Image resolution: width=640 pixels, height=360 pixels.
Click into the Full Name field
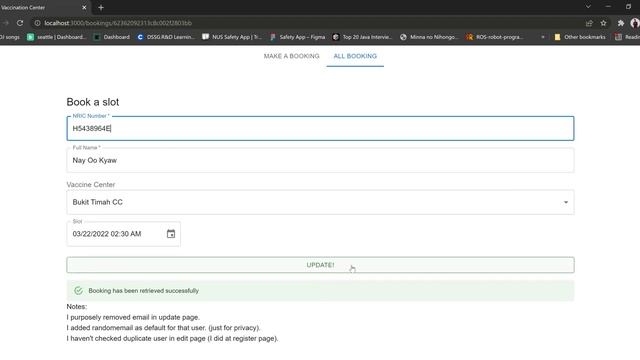coord(320,160)
